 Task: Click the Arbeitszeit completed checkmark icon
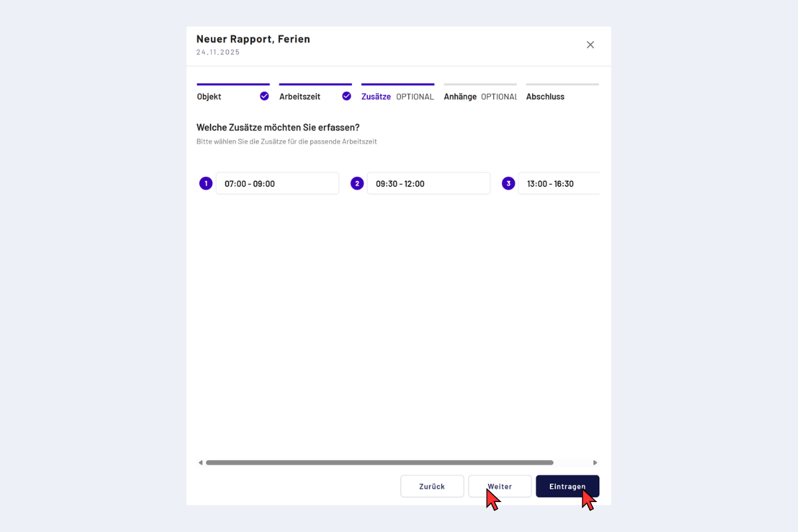click(346, 96)
